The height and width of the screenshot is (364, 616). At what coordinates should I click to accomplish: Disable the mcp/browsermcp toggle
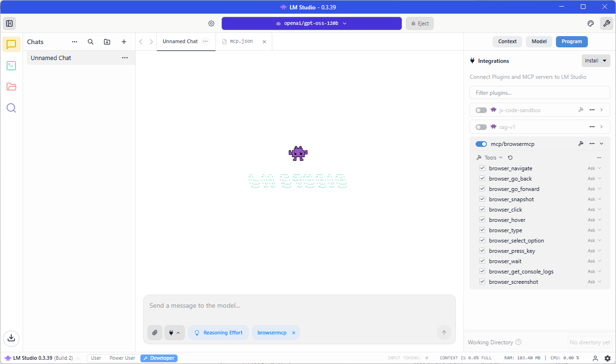[x=481, y=144]
